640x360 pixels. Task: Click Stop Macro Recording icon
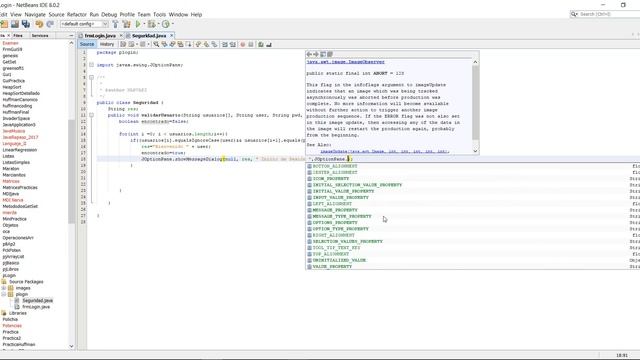251,44
